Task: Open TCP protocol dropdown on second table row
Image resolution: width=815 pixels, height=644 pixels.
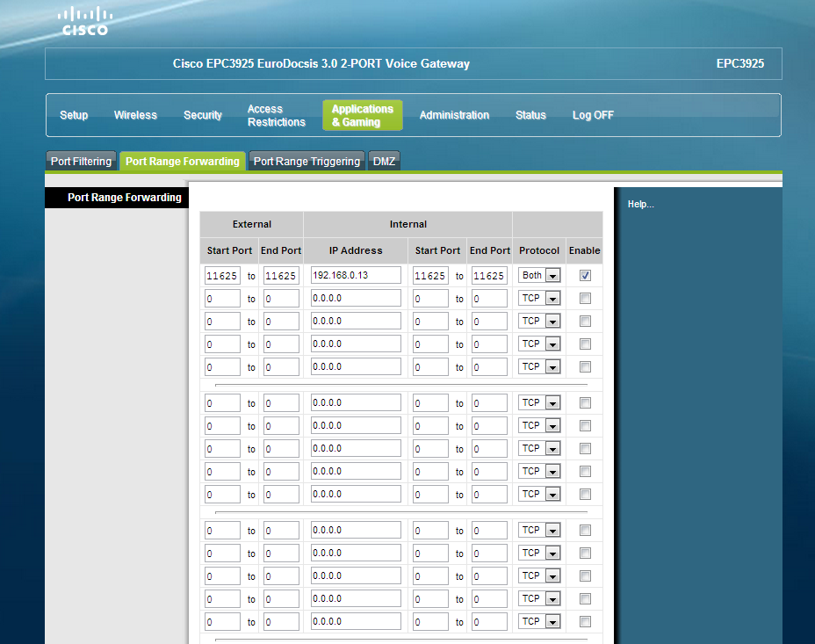Action: 539,298
